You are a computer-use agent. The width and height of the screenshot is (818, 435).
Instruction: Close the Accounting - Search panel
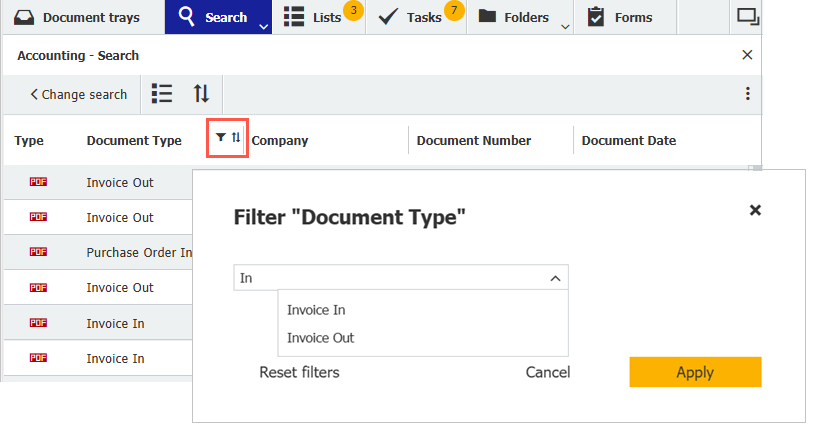pyautogui.click(x=747, y=55)
